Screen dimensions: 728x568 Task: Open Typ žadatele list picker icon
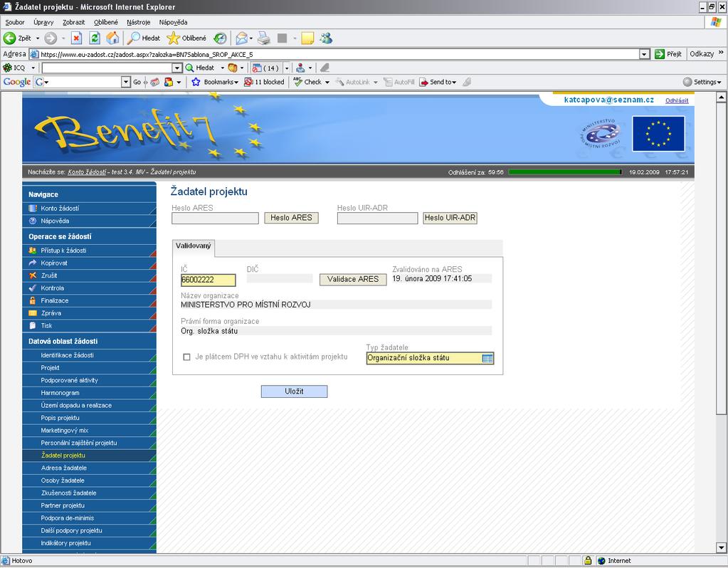(487, 358)
